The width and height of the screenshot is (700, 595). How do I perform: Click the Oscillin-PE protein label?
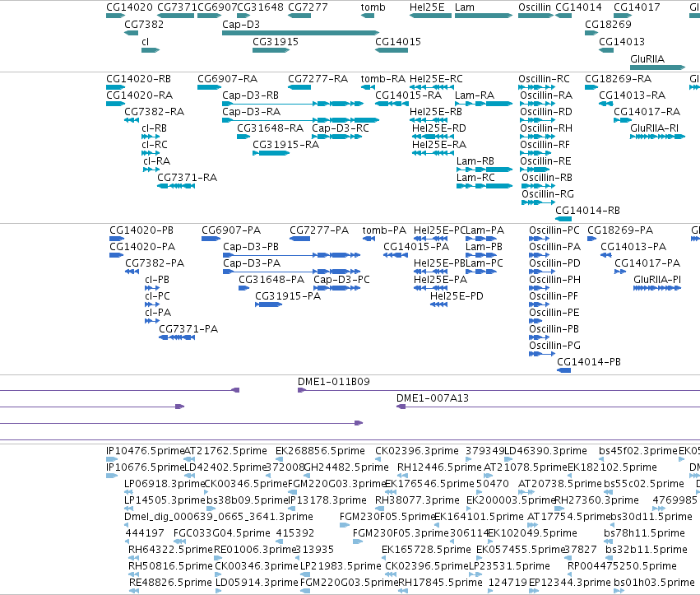point(554,313)
